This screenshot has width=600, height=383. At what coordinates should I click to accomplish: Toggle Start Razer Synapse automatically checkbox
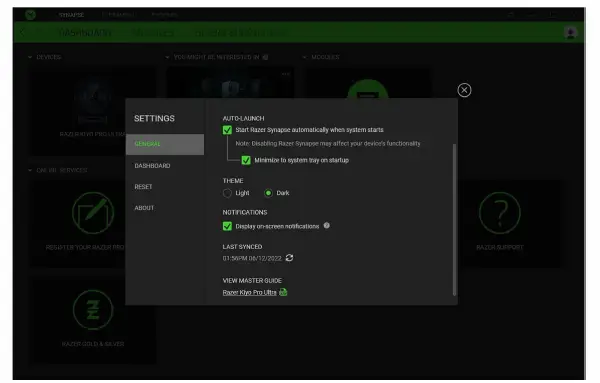tap(227, 130)
